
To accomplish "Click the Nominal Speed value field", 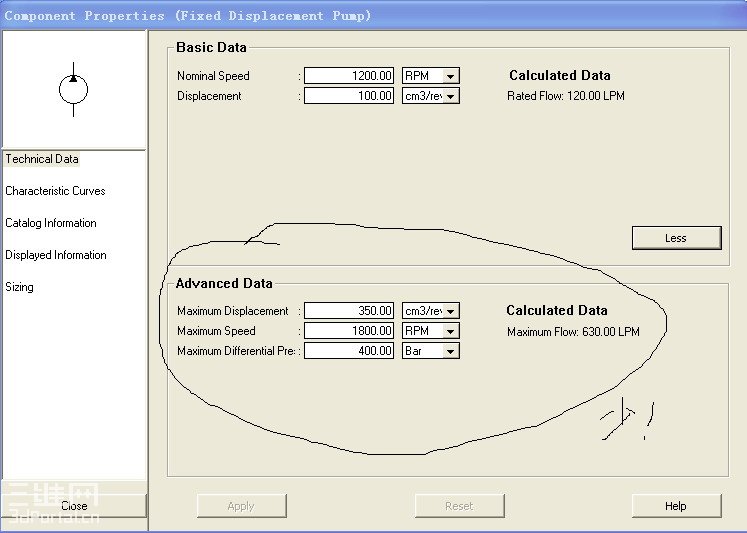I will (x=349, y=76).
